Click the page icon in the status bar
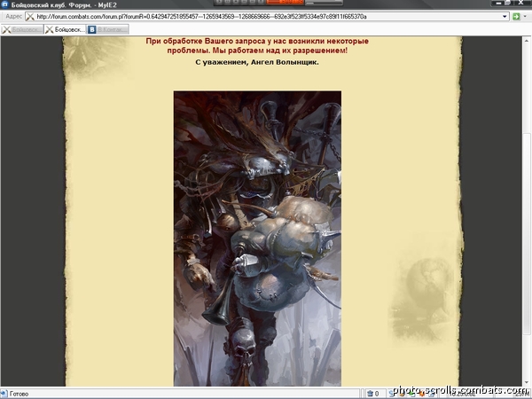 pos(4,394)
